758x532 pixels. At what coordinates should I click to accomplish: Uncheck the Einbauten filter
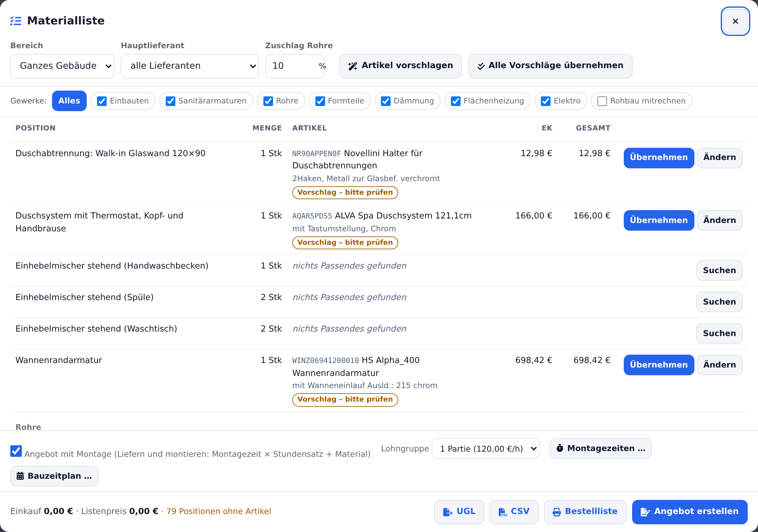coord(102,101)
